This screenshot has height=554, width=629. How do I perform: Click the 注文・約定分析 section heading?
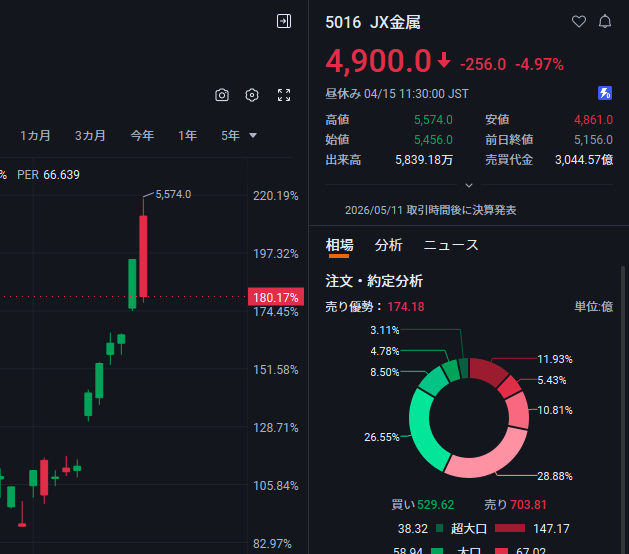(374, 281)
